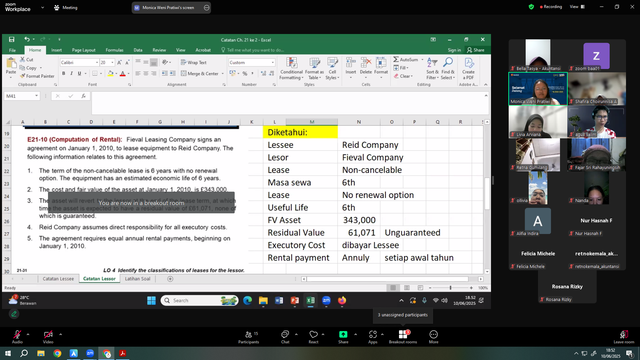Open the Zoom Participants panel
Image resolution: width=640 pixels, height=360 pixels.
249,337
